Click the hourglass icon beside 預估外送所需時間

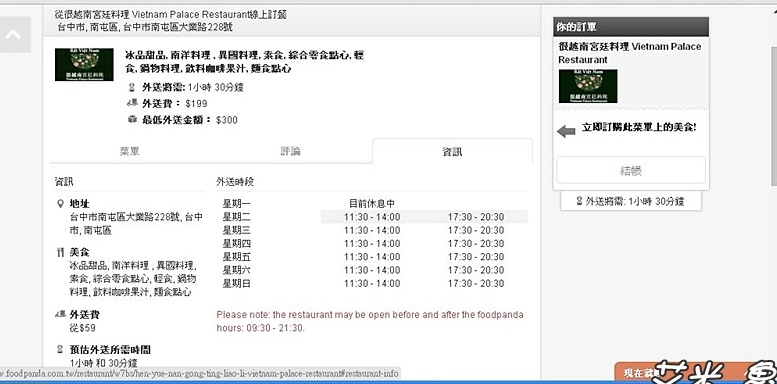click(x=60, y=349)
